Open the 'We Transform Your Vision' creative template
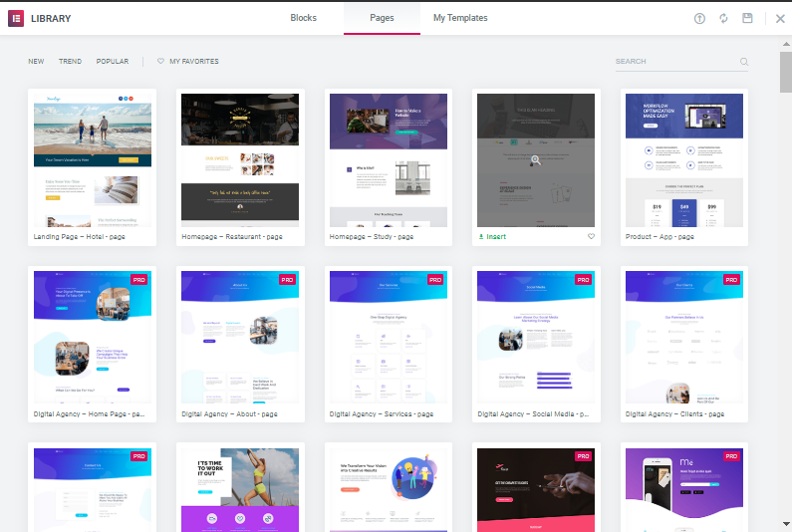The height and width of the screenshot is (532, 792). [389, 489]
